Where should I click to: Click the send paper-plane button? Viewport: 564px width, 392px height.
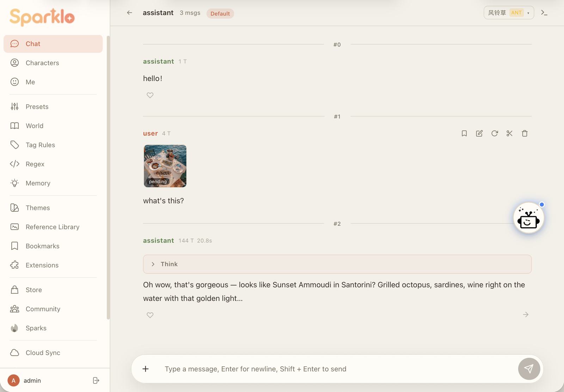click(529, 369)
